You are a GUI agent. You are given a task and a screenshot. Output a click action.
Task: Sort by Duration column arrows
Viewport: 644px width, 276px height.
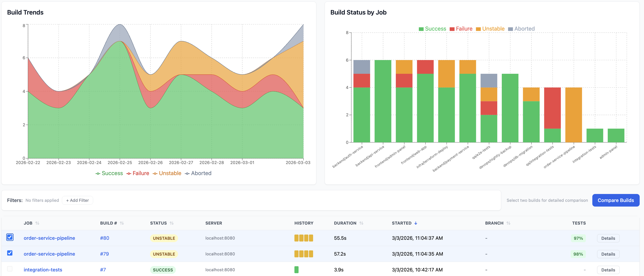[x=361, y=223]
